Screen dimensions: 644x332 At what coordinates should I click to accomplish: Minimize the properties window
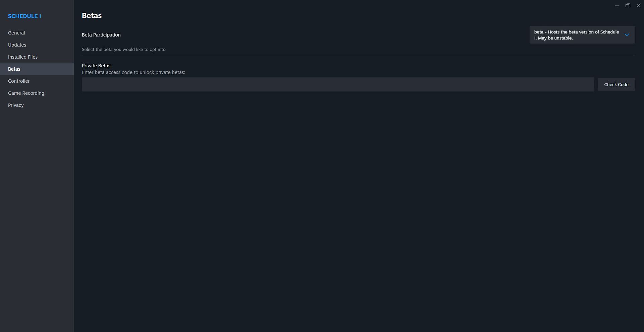(x=617, y=5)
